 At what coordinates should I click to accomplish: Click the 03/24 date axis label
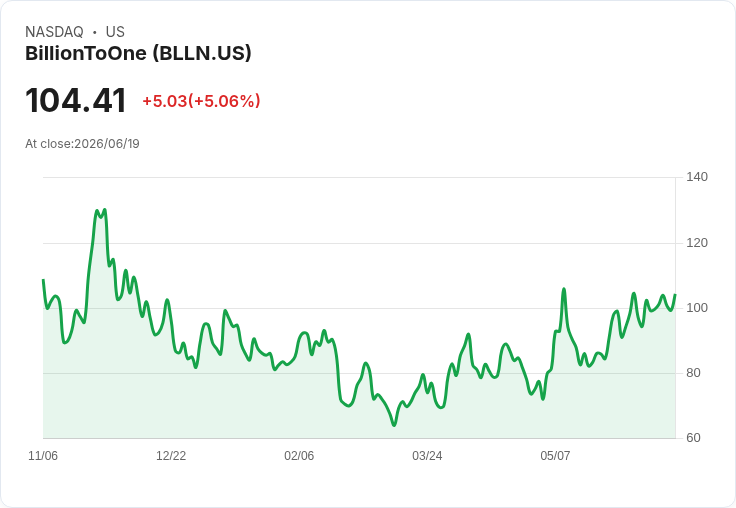point(427,455)
